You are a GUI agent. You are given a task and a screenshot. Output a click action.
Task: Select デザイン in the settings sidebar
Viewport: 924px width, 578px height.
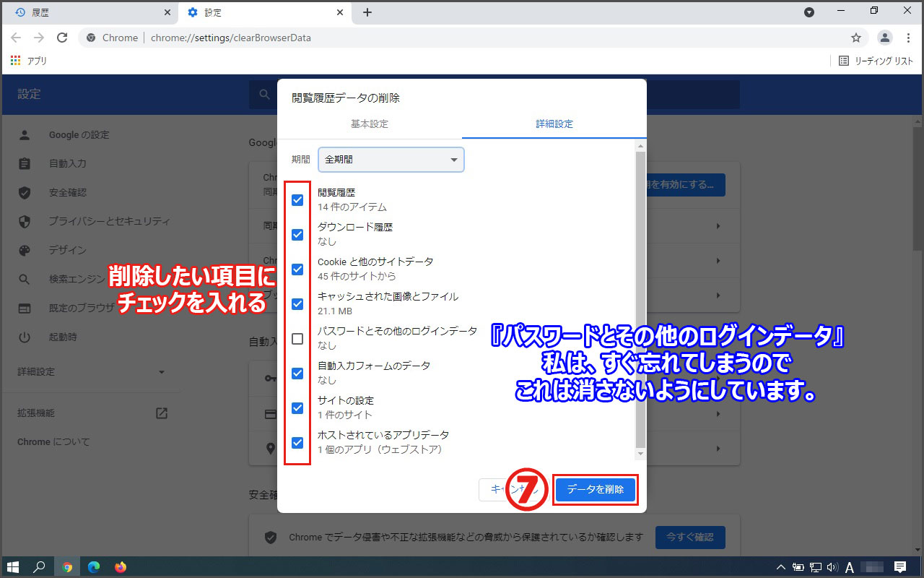click(68, 250)
